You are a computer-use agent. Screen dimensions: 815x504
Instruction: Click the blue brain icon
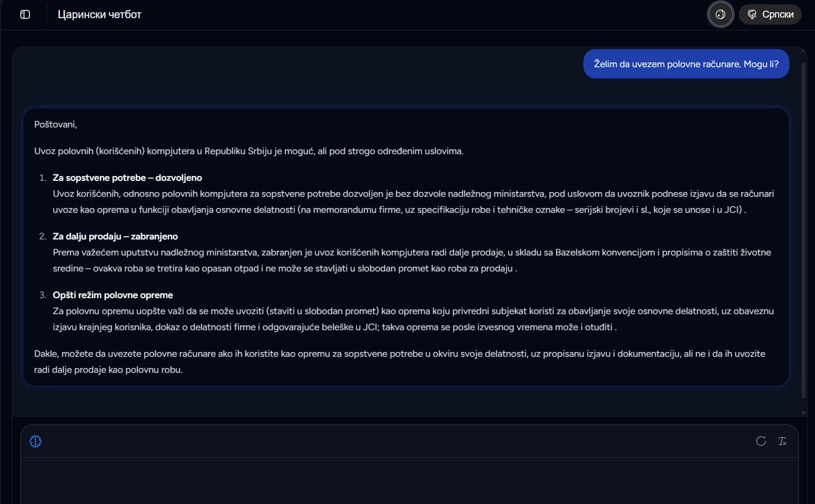point(36,441)
